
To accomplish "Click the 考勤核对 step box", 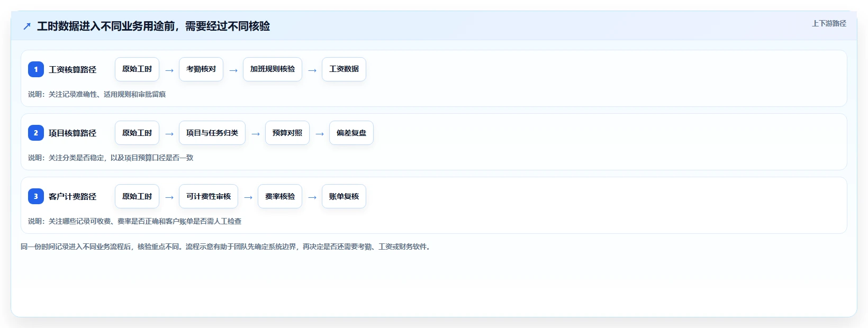I will coord(201,69).
